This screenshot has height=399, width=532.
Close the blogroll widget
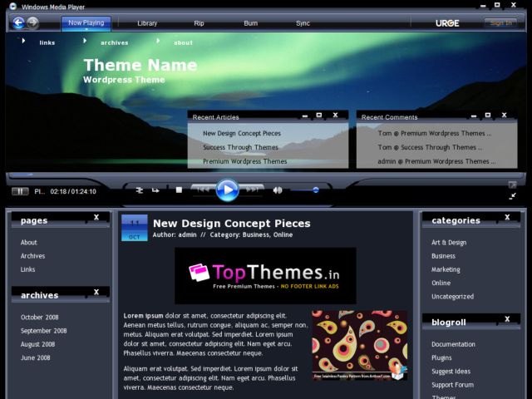[507, 319]
